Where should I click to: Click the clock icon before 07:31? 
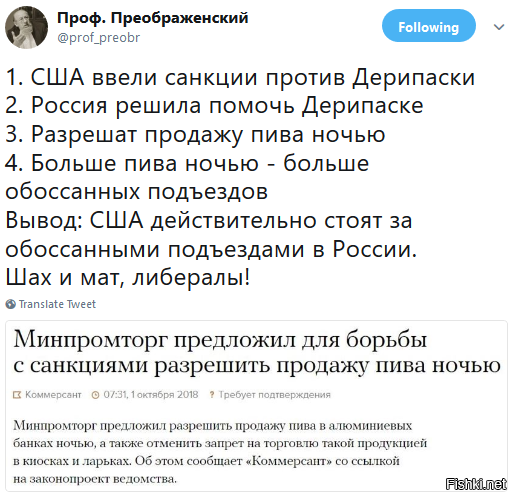pos(96,395)
